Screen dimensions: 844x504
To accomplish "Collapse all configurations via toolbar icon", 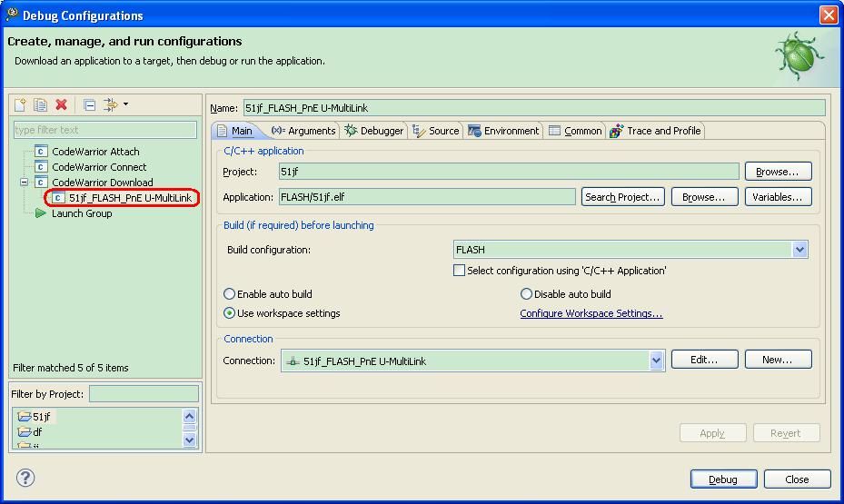I will 90,105.
